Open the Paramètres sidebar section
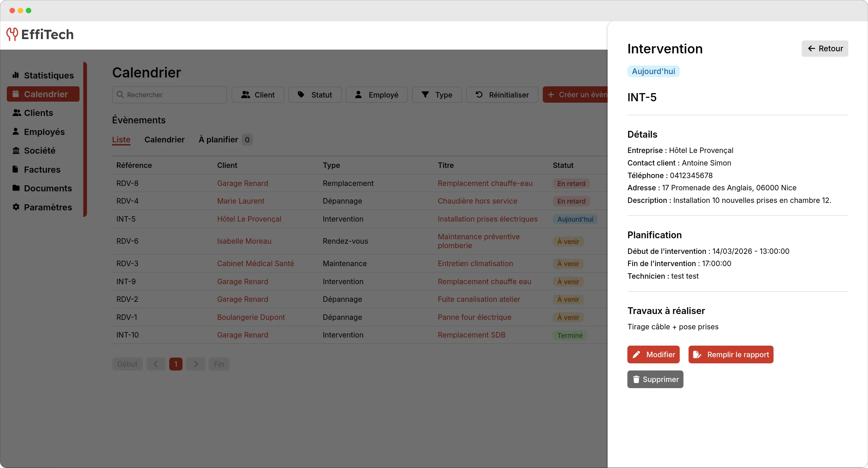868x468 pixels. 48,207
